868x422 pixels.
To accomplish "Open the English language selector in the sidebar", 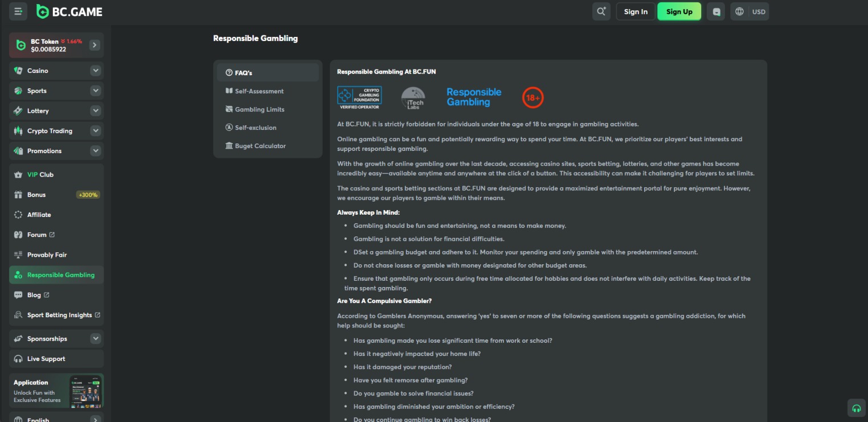I will click(56, 419).
